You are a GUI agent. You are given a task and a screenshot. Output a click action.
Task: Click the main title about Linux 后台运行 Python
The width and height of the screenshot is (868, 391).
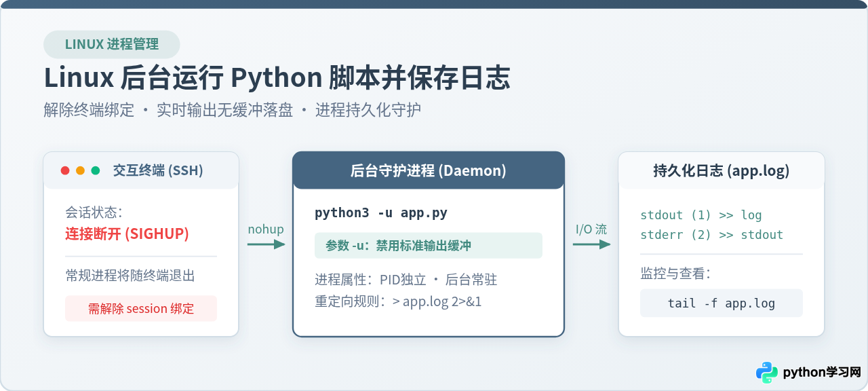click(x=277, y=78)
